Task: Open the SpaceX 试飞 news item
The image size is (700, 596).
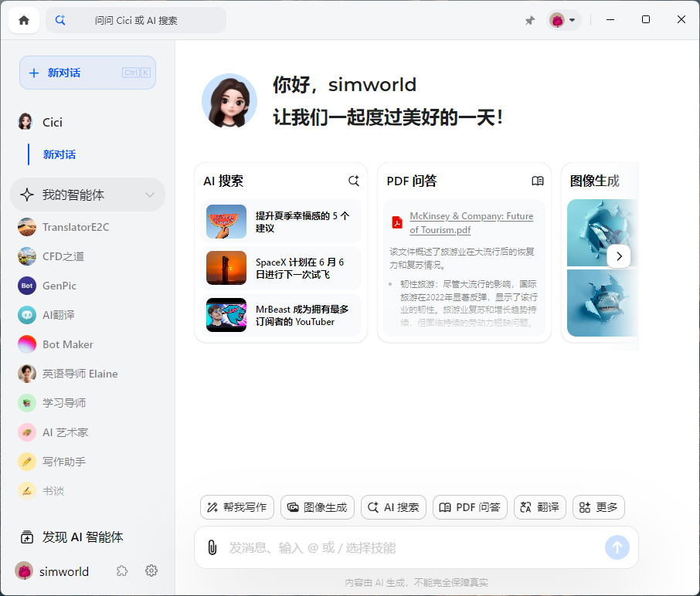Action: coord(280,268)
